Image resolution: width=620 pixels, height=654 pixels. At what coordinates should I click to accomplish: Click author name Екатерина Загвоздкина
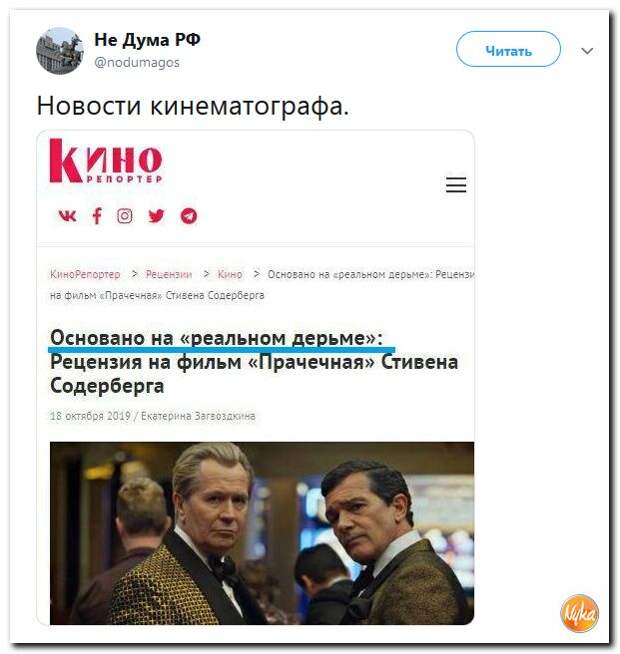[x=198, y=416]
